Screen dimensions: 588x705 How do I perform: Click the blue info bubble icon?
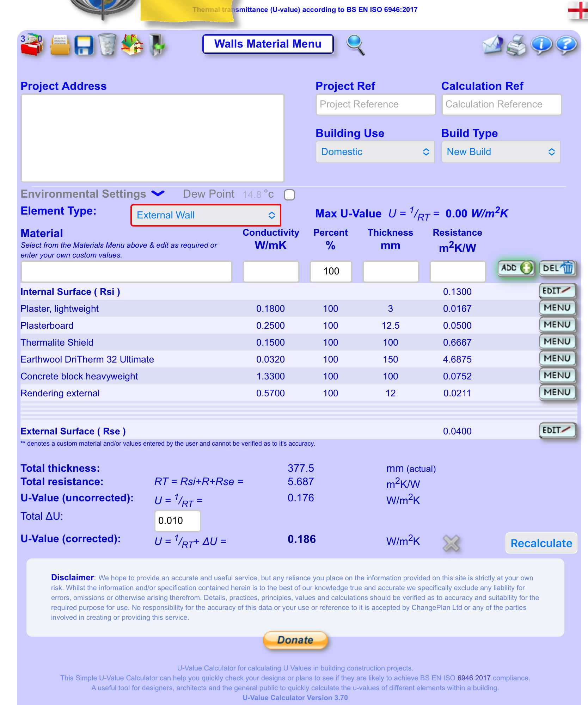coord(541,45)
